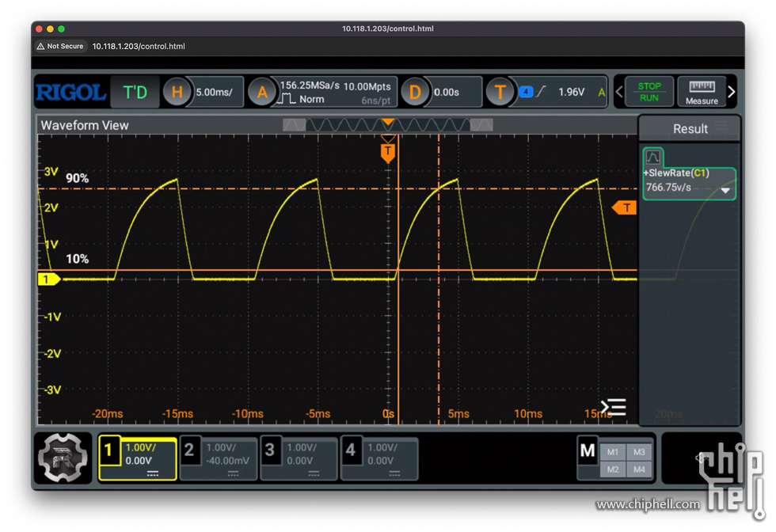Expand the SlewRate result dropdown arrow

(725, 191)
